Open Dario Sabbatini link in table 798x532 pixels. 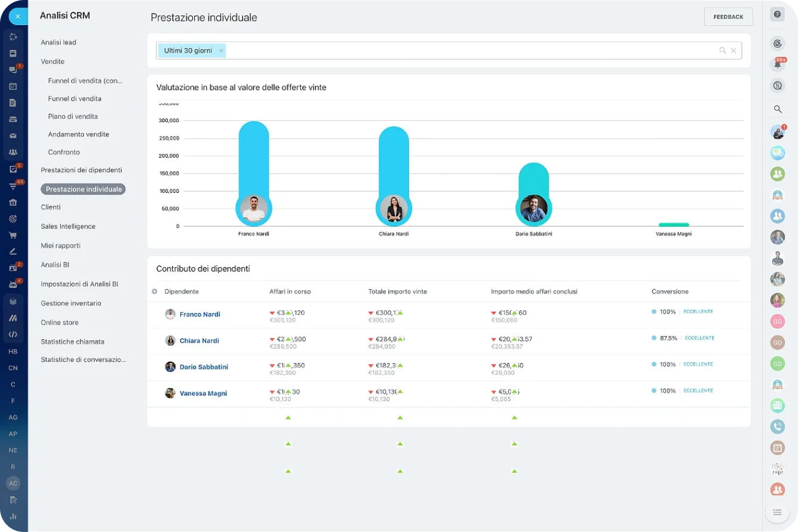pyautogui.click(x=204, y=367)
